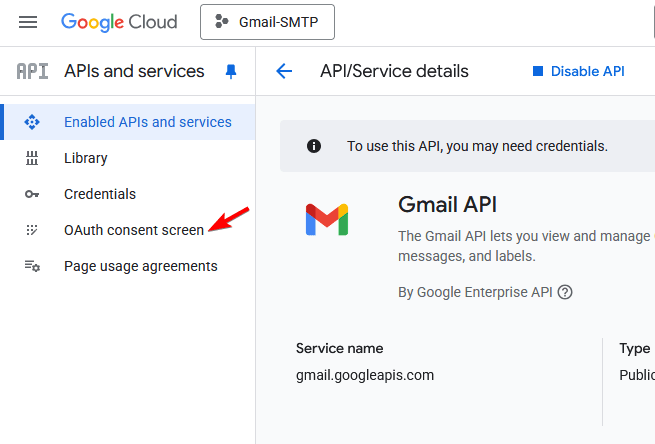This screenshot has width=655, height=444.
Task: Click the blue square Disable icon
Action: tap(538, 71)
